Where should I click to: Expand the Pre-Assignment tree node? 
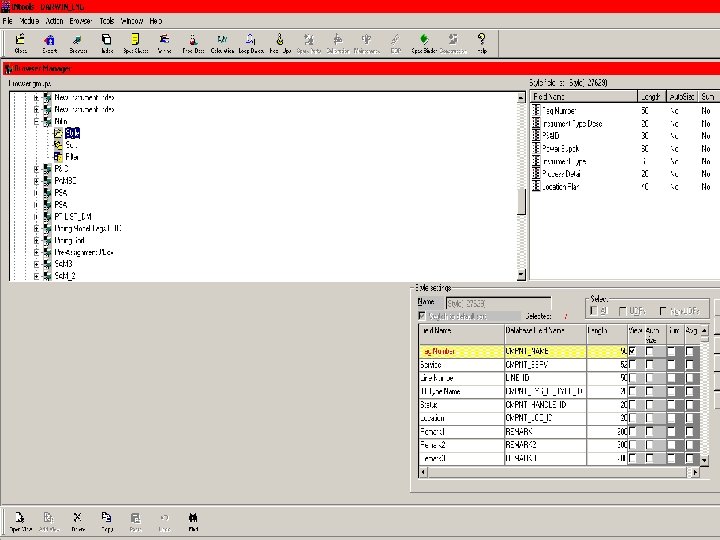[36, 252]
